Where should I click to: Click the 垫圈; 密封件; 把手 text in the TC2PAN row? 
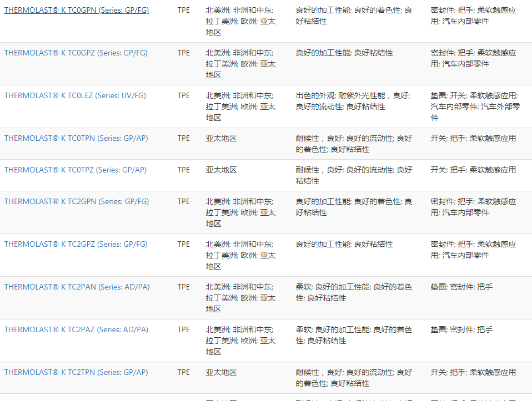pos(461,287)
